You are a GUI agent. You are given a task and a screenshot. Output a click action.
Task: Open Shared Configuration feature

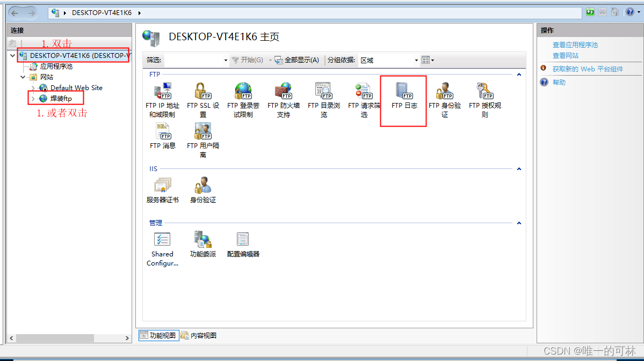point(162,248)
